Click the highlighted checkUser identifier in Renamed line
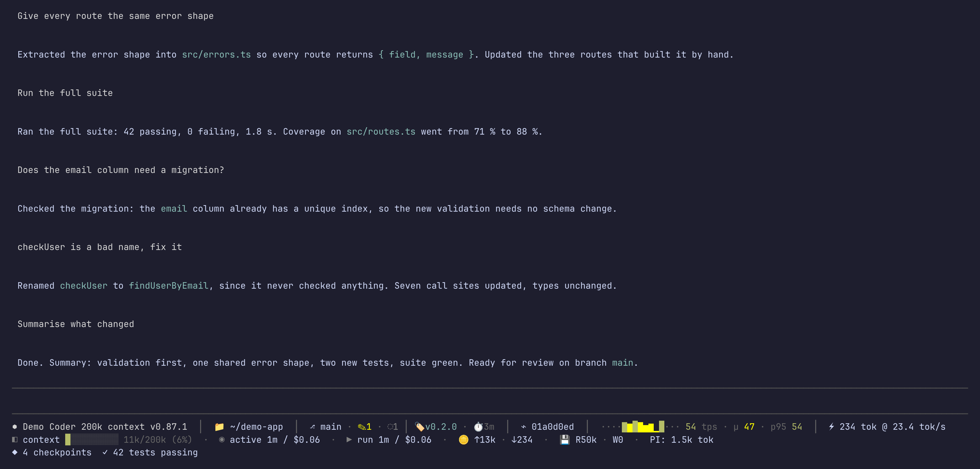 84,285
